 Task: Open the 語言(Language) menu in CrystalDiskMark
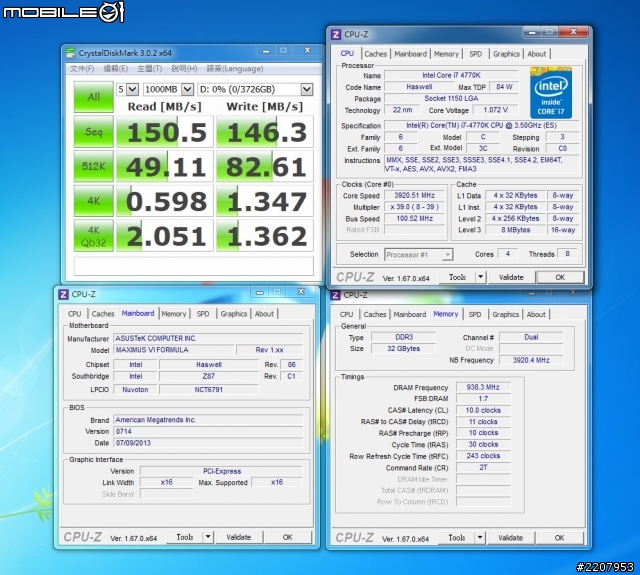tap(235, 69)
